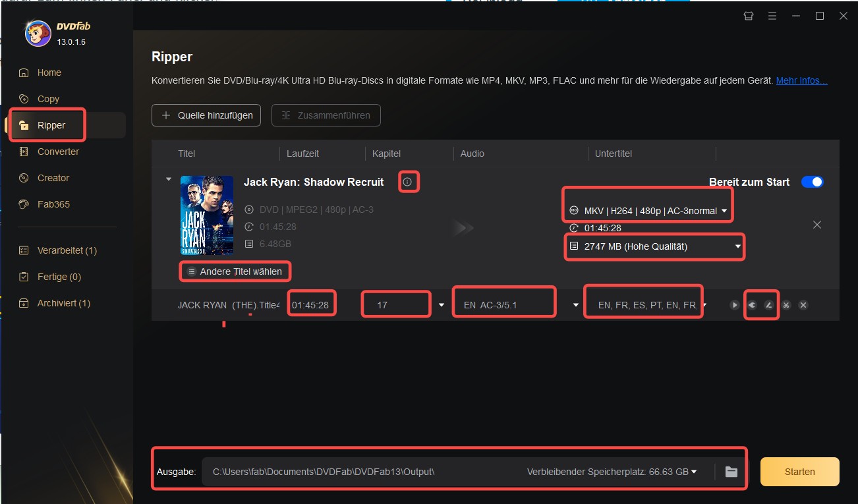
Task: Open the Creator module
Action: coord(53,178)
